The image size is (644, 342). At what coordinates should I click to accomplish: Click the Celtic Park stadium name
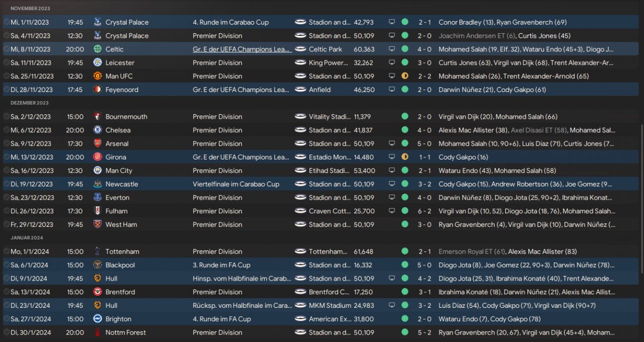click(x=326, y=49)
